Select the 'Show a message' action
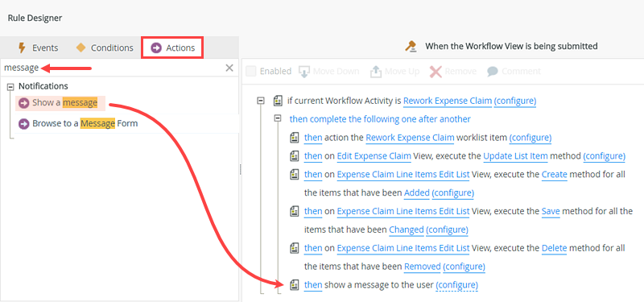This screenshot has width=644, height=302. click(x=60, y=103)
